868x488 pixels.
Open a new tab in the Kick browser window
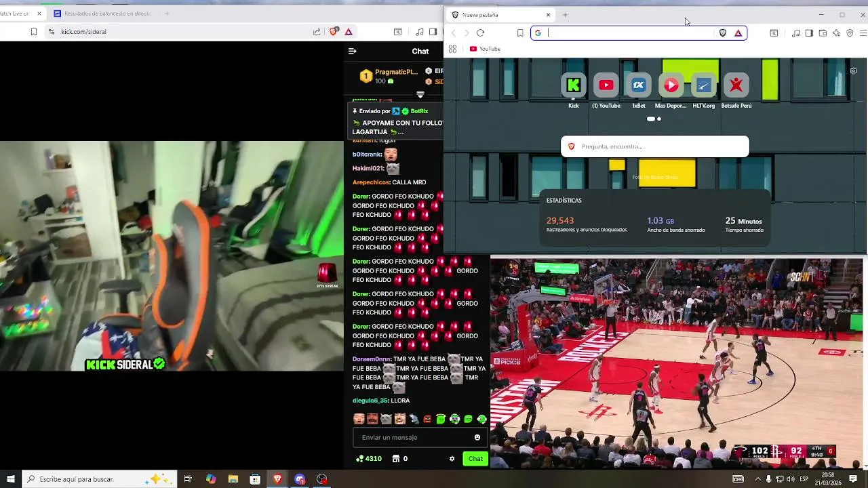(167, 14)
